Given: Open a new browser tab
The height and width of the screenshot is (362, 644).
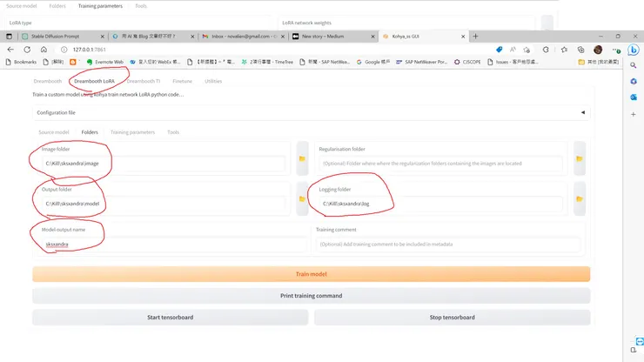Looking at the screenshot, I should click(x=476, y=37).
